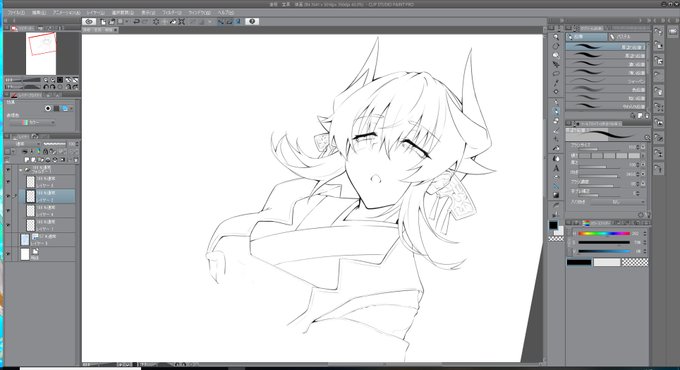Viewport: 680px width, 370px height.
Task: Open the ファイル menu
Action: [x=16, y=13]
